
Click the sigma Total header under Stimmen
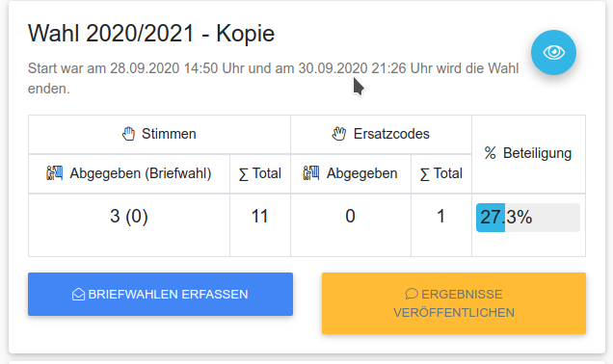click(x=260, y=173)
